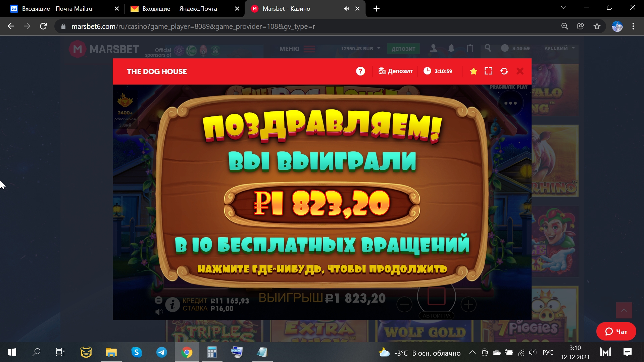
Task: Select the Marsbet - Казино tab
Action: click(305, 9)
